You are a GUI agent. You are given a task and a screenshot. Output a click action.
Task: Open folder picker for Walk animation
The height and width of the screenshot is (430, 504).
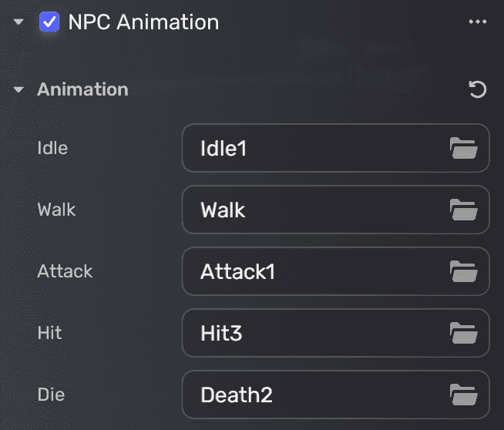click(464, 210)
